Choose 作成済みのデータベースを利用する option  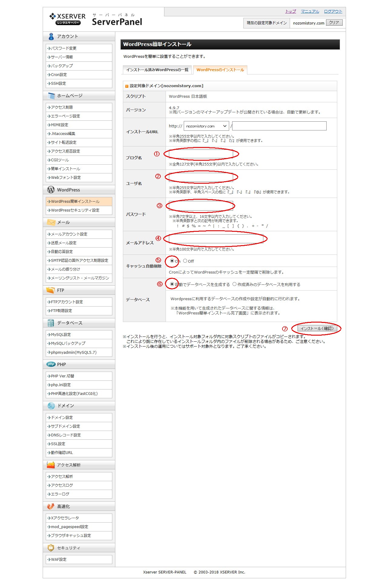tap(234, 284)
